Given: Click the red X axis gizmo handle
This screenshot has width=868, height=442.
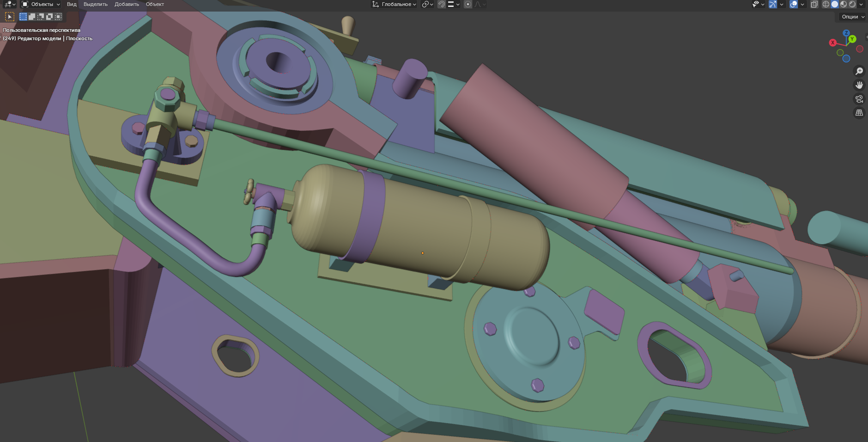Looking at the screenshot, I should pos(832,43).
